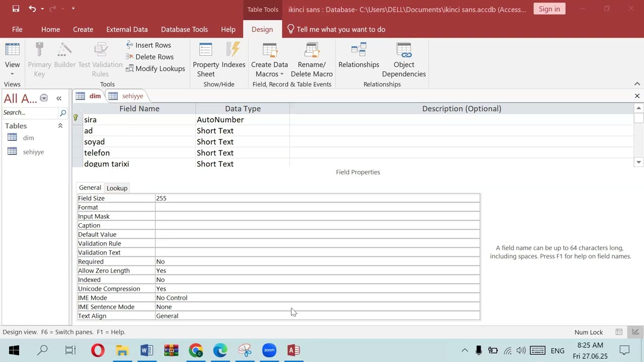The image size is (644, 362).
Task: Open File Explorer from the taskbar
Action: (122, 350)
